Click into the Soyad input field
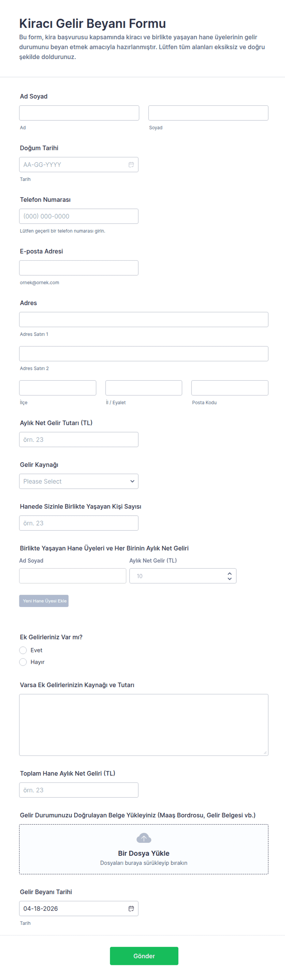Image resolution: width=285 pixels, height=980 pixels. point(208,113)
